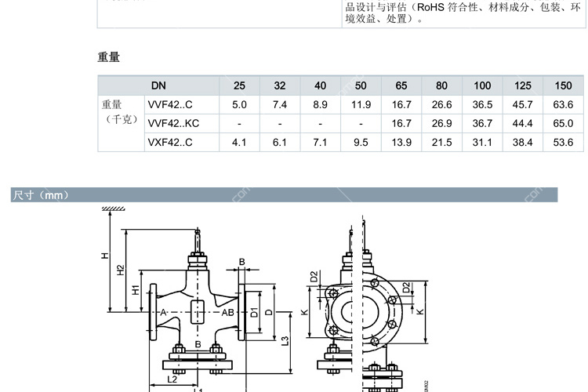Select the VVF42..C row label
This screenshot has width=588, height=392.
coord(170,104)
